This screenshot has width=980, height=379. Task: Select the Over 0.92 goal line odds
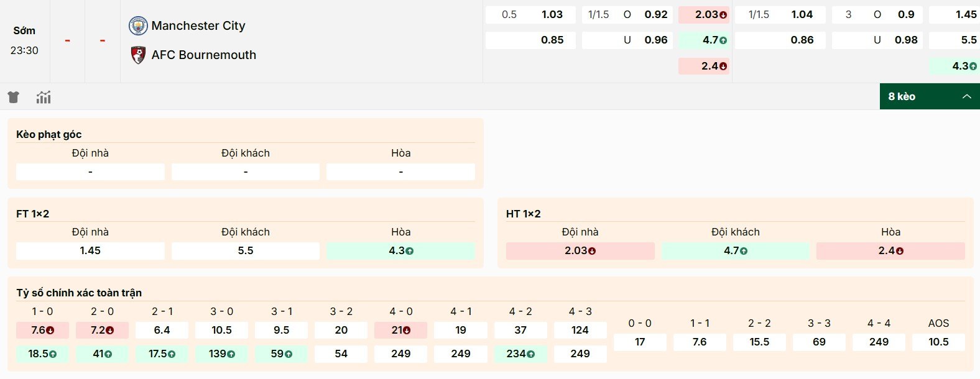click(x=655, y=15)
